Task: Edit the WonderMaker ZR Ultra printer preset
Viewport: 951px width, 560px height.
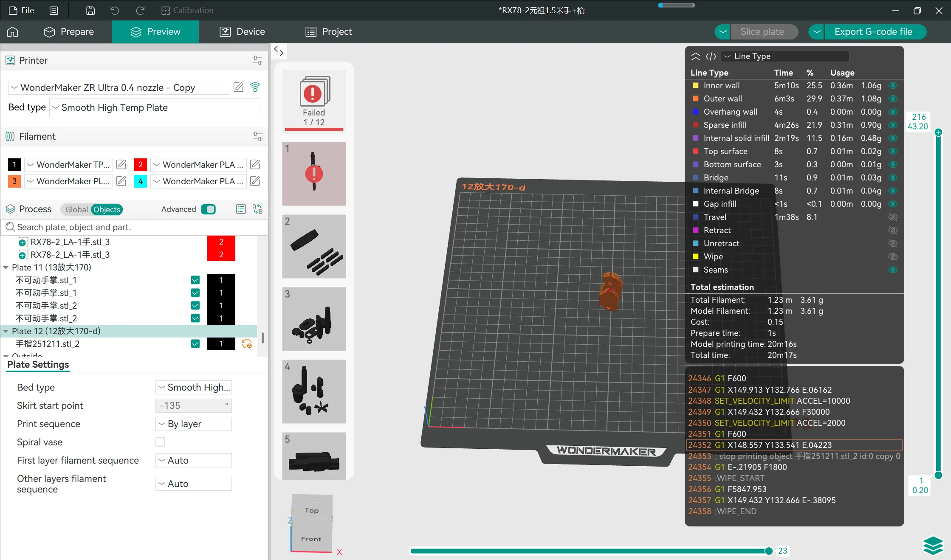Action: (239, 87)
